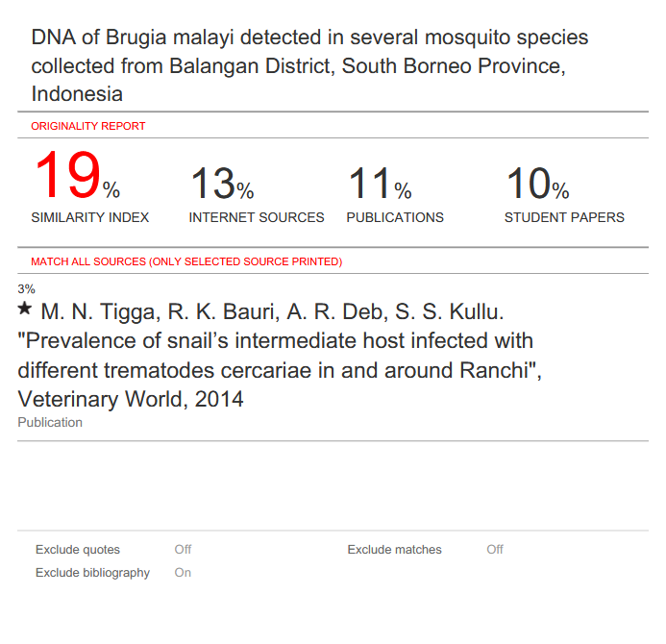Click the INTERNET SOURCES label

pyautogui.click(x=257, y=217)
